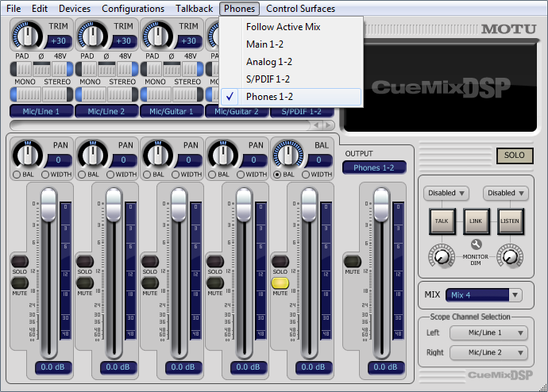548x392 pixels.
Task: Open the Devices menu
Action: 75,9
